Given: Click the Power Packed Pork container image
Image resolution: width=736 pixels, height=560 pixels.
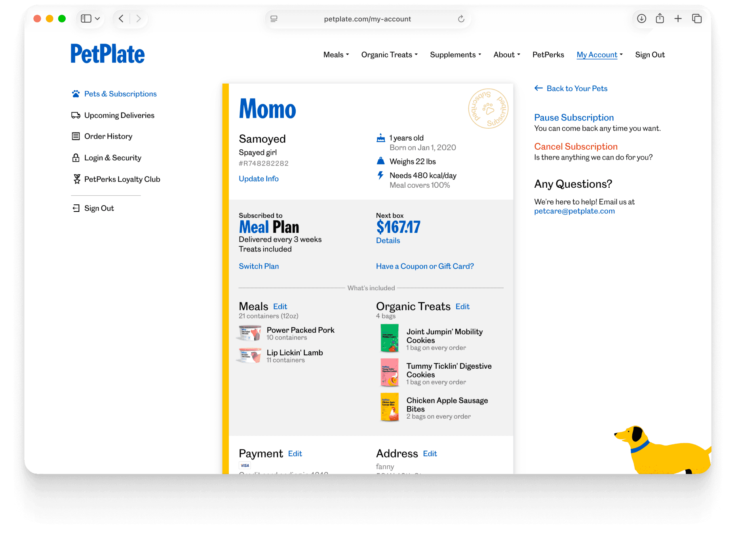Looking at the screenshot, I should (x=249, y=333).
